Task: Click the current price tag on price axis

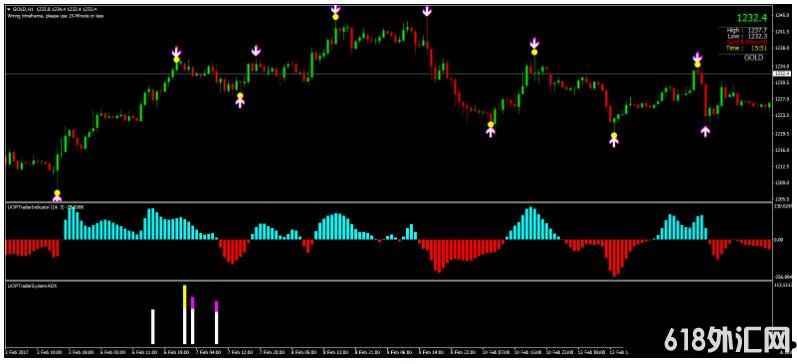Action: (780, 74)
